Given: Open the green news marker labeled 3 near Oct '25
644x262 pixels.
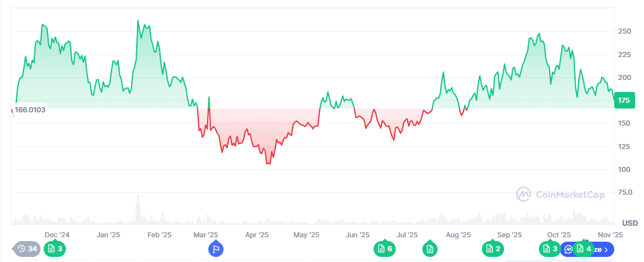Looking at the screenshot, I should pyautogui.click(x=550, y=249).
